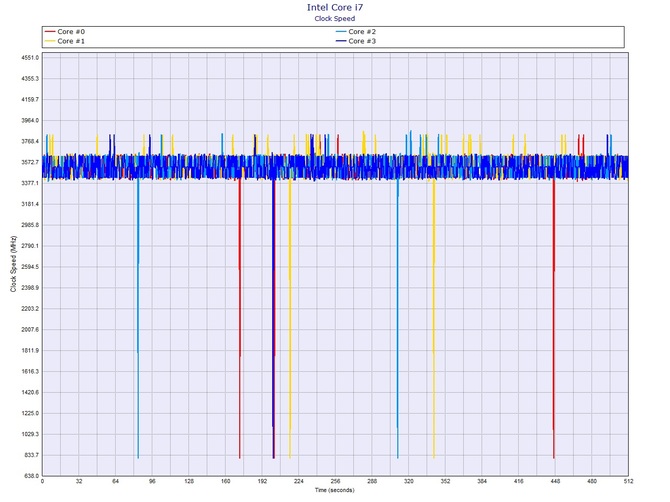Click the 3964.0 y-axis value

click(30, 120)
